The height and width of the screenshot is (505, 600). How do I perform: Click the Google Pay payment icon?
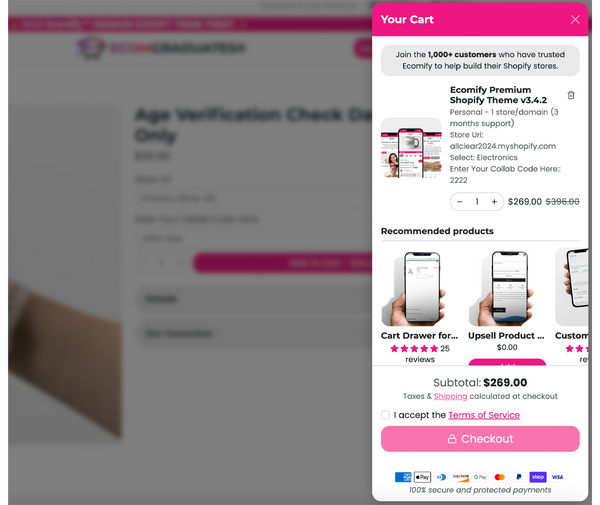coord(480,477)
